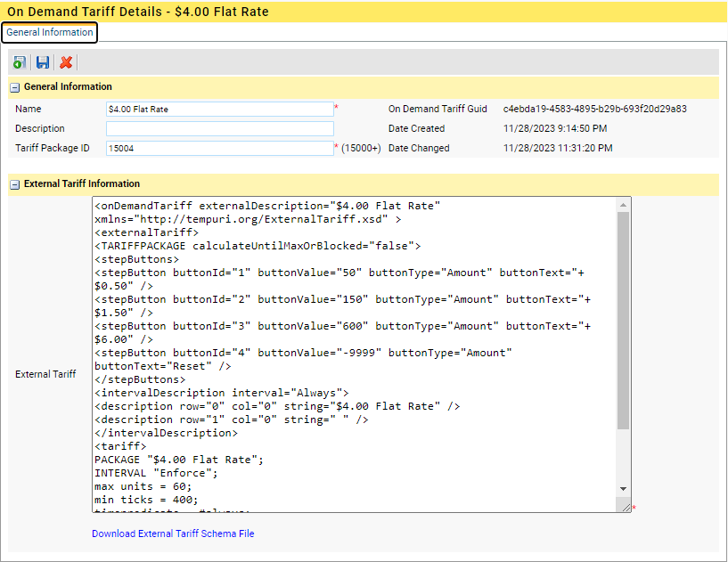This screenshot has height=562, width=728.
Task: Open the General Information tab
Action: click(x=50, y=32)
